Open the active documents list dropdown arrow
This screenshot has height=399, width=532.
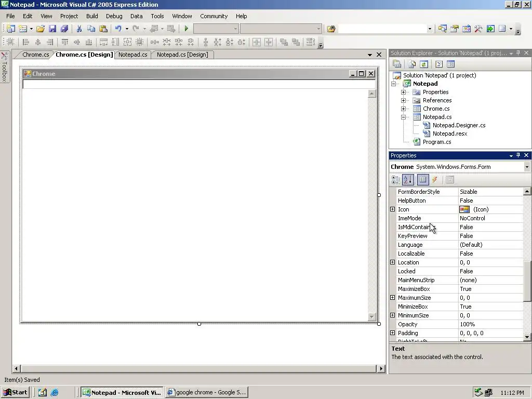[370, 55]
